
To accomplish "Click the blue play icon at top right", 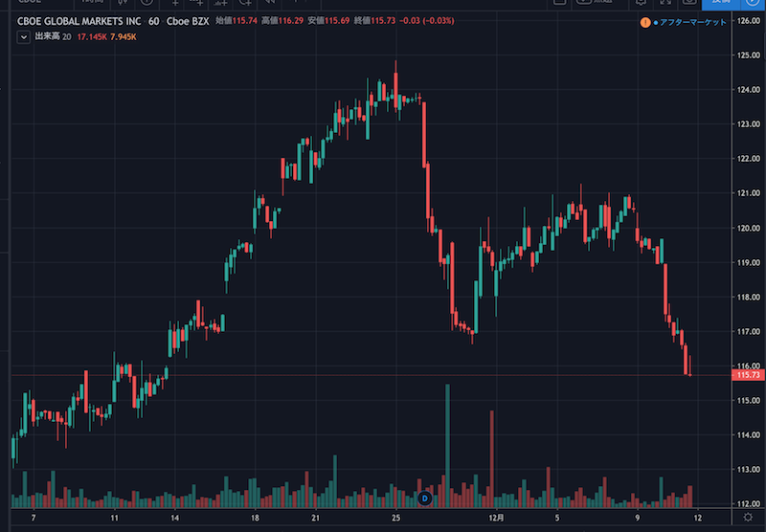I will point(751,3).
